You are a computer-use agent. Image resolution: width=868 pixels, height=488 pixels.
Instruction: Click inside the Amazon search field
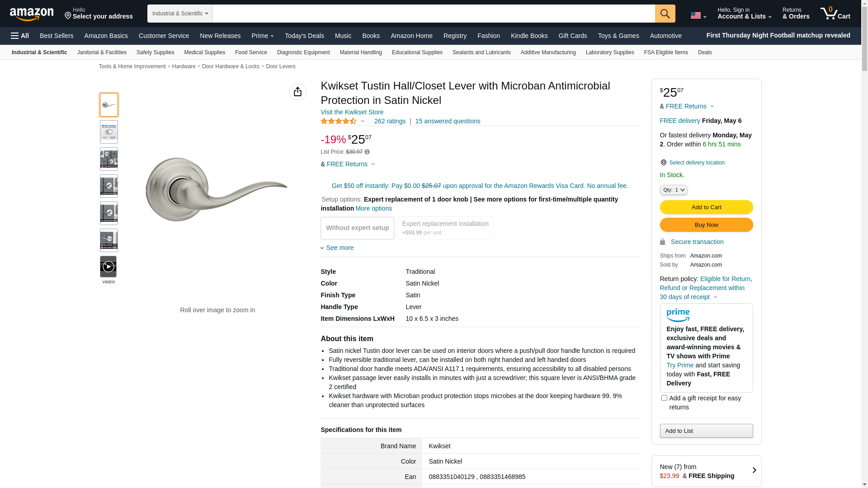(x=433, y=14)
